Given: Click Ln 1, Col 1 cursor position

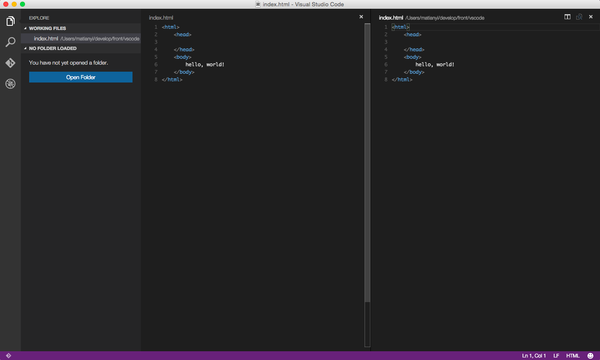Looking at the screenshot, I should click(x=534, y=355).
